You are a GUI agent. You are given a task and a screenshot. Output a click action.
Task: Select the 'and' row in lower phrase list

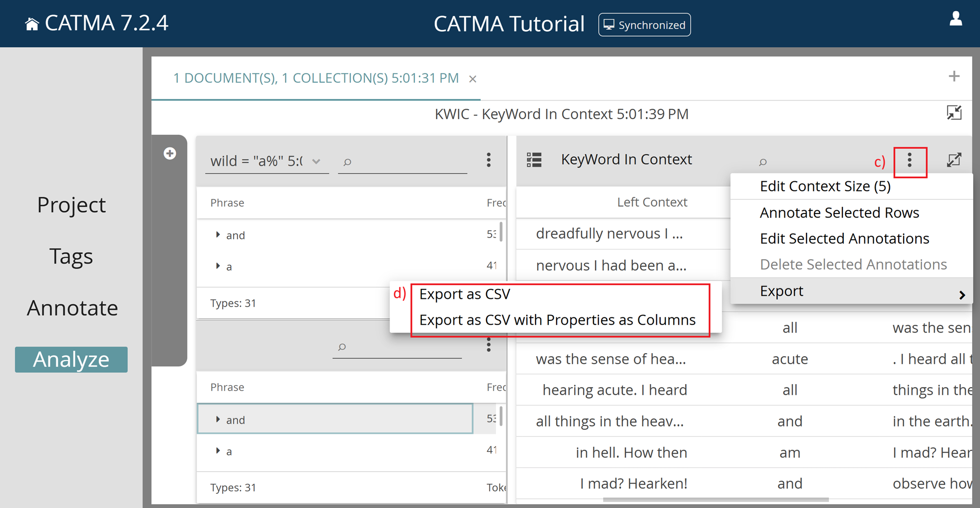pyautogui.click(x=335, y=419)
